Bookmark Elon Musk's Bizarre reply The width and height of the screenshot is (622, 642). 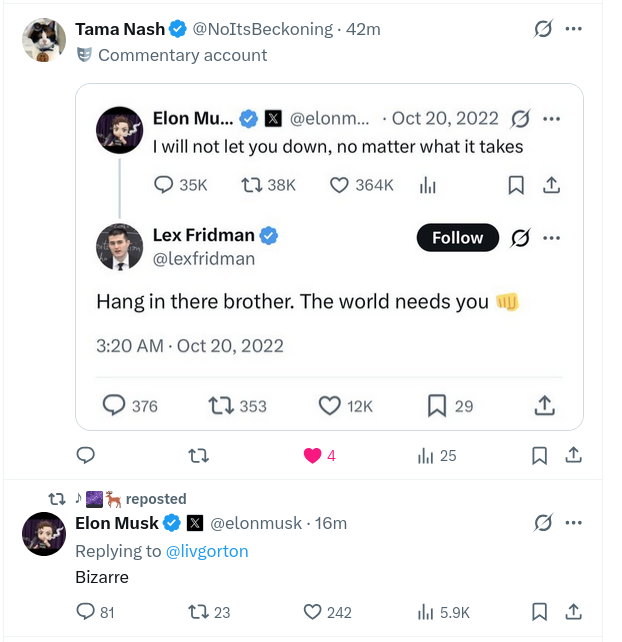point(539,611)
